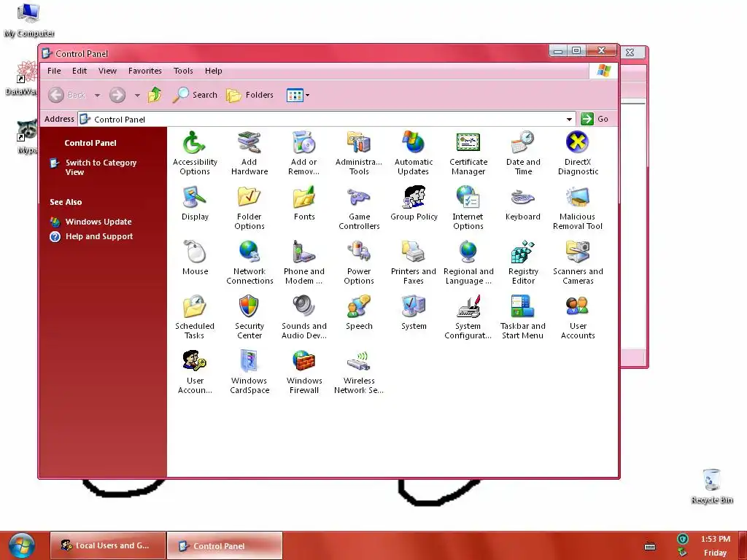Open the File menu
The width and height of the screenshot is (747, 560).
coord(54,71)
